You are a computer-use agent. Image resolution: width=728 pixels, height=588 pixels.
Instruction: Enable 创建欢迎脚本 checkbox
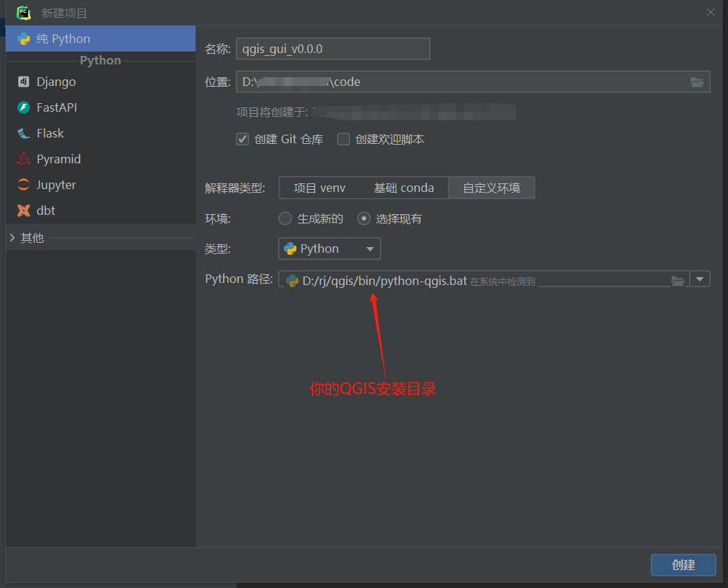(x=343, y=139)
